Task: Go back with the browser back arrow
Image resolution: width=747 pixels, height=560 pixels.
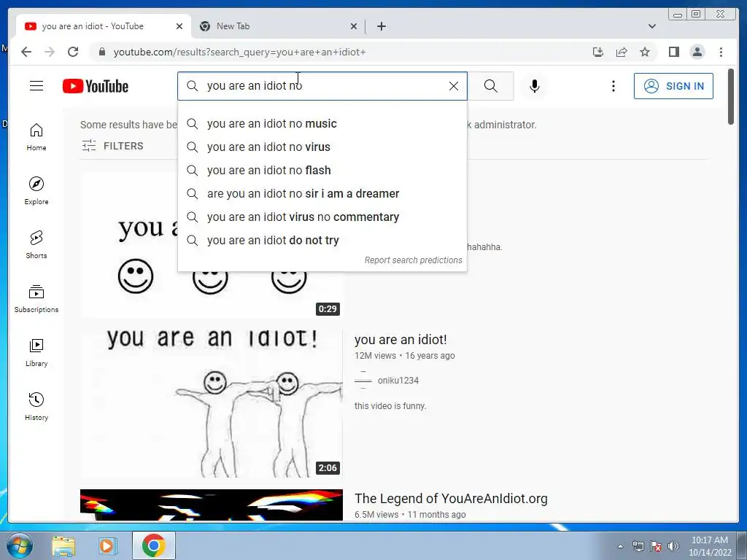Action: pyautogui.click(x=26, y=52)
